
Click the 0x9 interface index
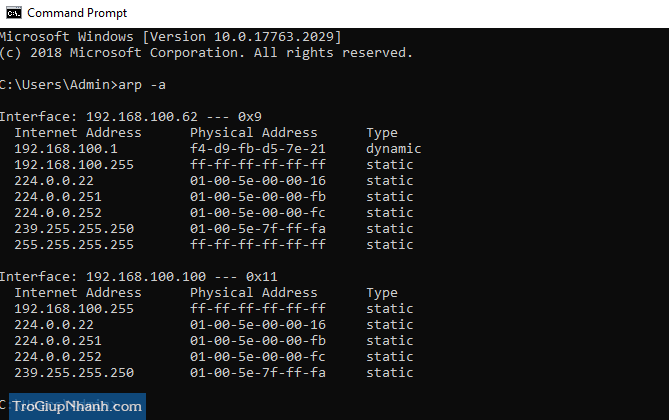coord(250,116)
